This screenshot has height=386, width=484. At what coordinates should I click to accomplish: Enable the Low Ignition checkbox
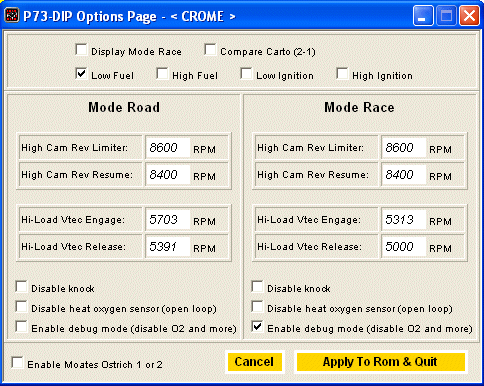[x=246, y=74]
